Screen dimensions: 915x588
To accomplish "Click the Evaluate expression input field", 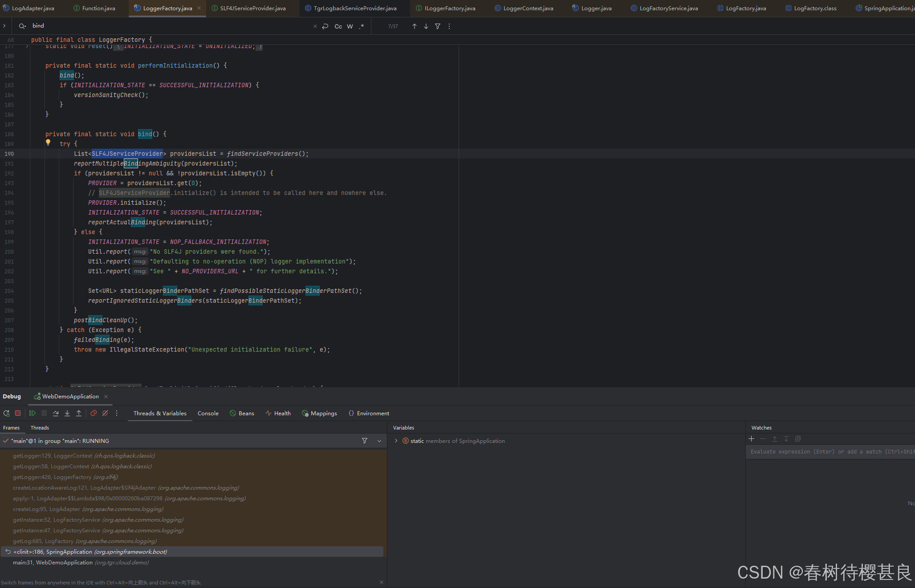I will (x=830, y=451).
